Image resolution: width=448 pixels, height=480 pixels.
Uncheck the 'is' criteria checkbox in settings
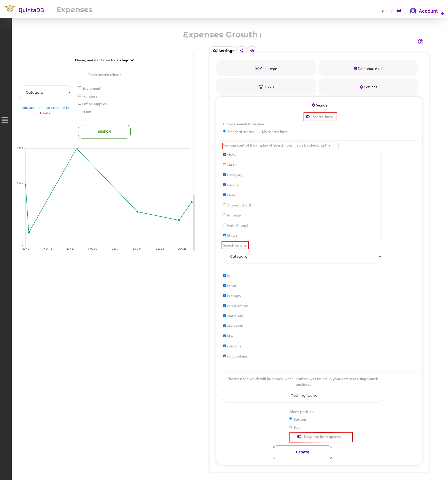point(224,276)
